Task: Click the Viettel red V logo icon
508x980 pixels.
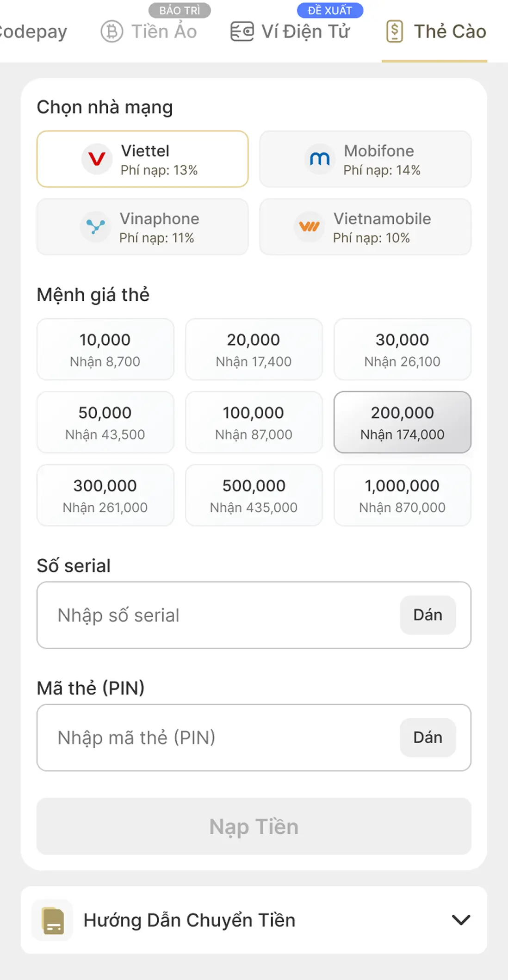Action: coord(97,159)
